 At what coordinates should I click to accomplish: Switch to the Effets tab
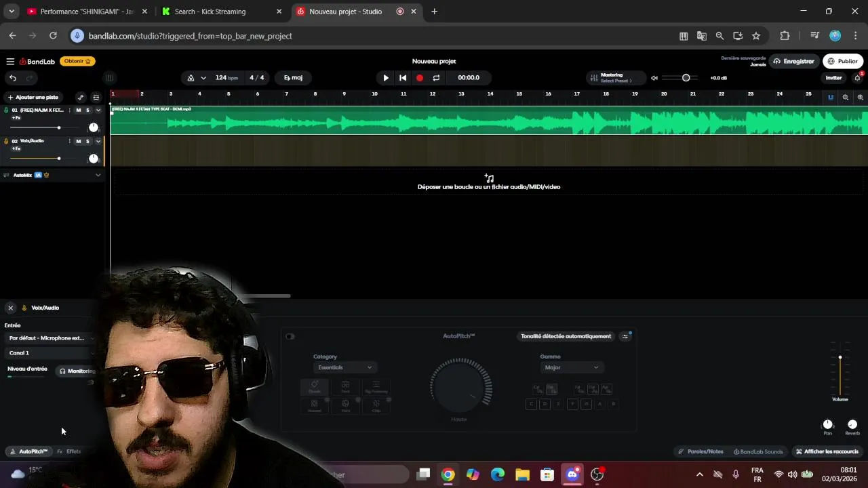pyautogui.click(x=69, y=451)
